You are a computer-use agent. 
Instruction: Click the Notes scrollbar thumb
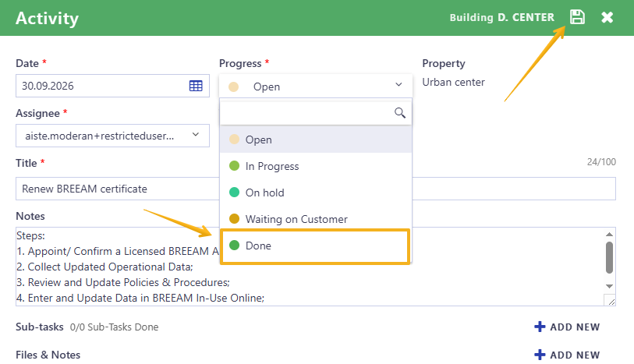pyautogui.click(x=609, y=258)
